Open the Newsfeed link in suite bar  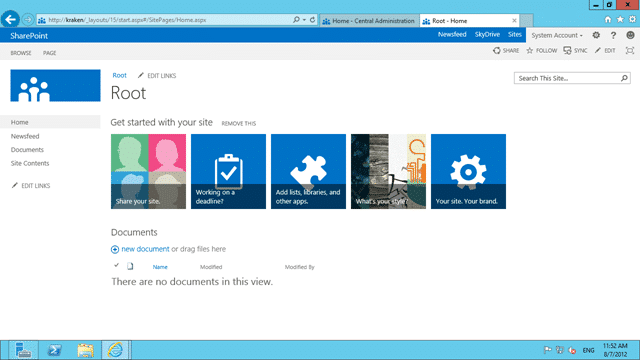[452, 34]
